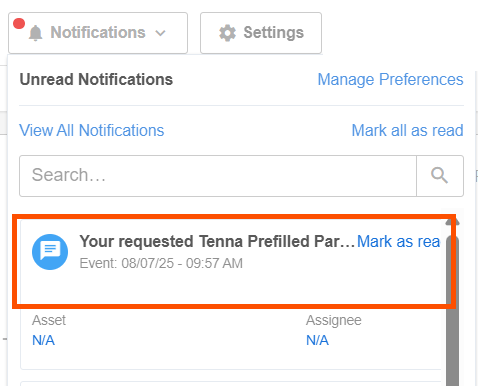This screenshot has width=478, height=386.
Task: Focus the notifications Search field
Action: (x=218, y=176)
